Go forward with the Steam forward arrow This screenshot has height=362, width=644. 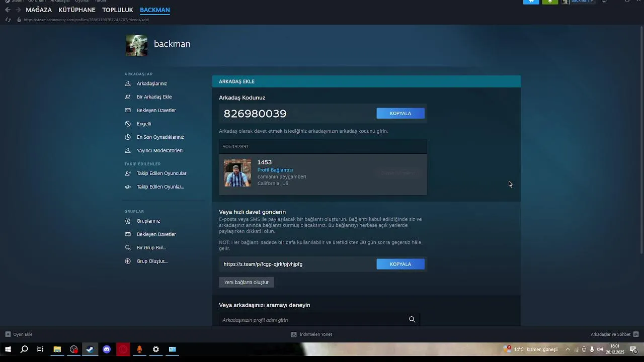click(x=18, y=10)
